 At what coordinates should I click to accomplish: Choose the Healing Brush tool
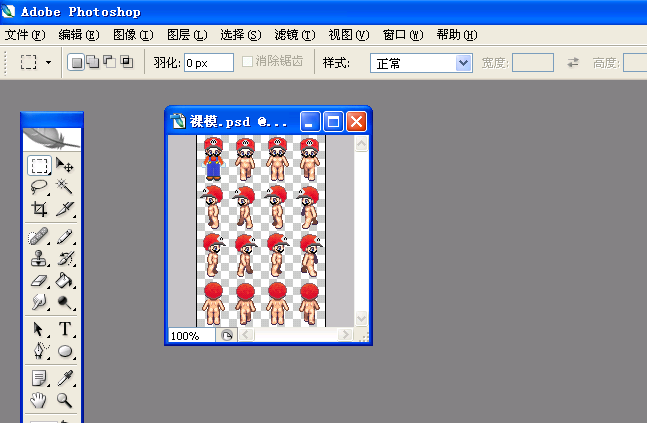(39, 236)
